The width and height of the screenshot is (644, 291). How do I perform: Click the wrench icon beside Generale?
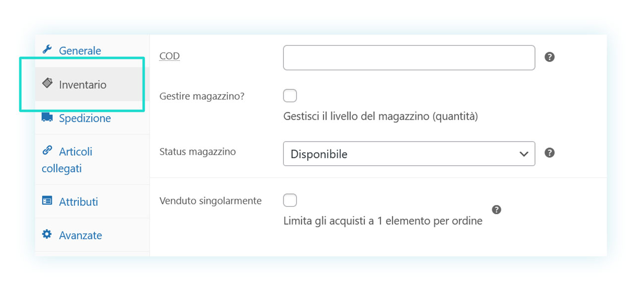click(x=47, y=49)
